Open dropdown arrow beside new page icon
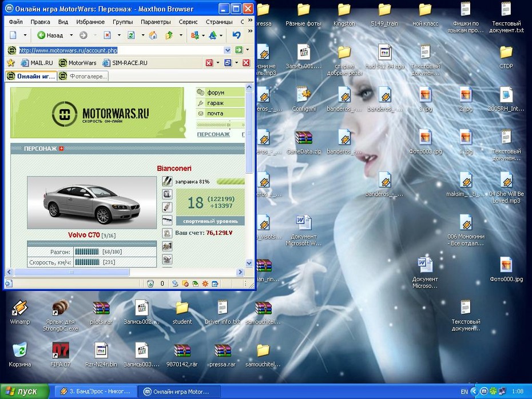Image resolution: width=532 pixels, height=399 pixels. [x=25, y=35]
